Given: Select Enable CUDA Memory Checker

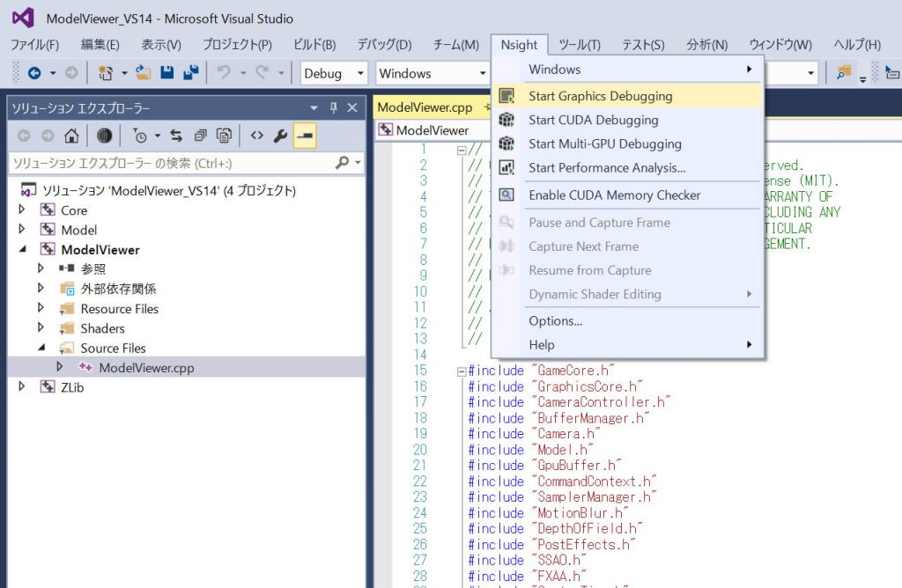Looking at the screenshot, I should pos(627,195).
